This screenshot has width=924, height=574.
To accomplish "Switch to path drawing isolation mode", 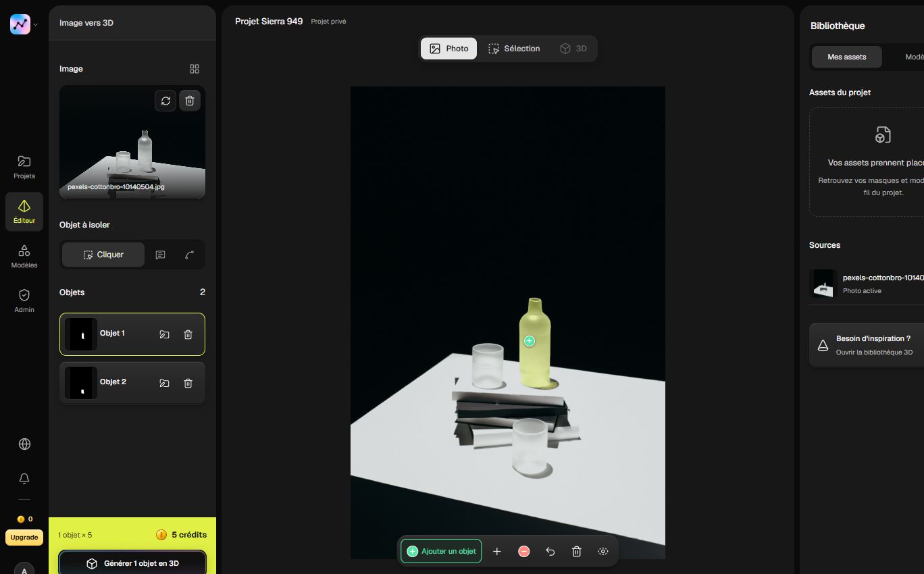I will (x=189, y=255).
